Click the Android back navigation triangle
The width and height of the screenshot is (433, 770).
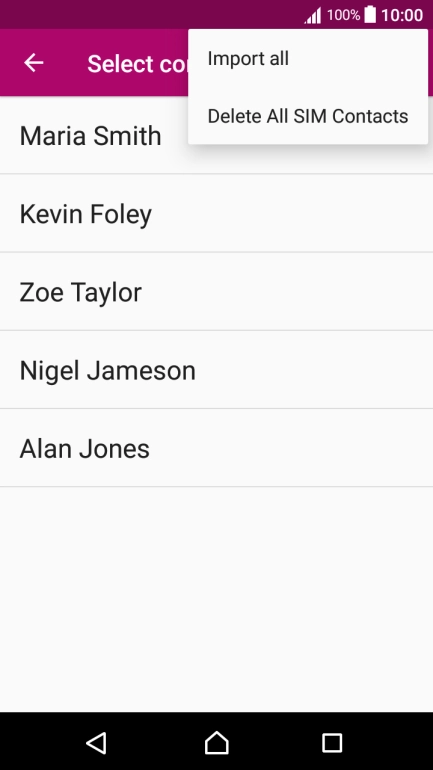pyautogui.click(x=97, y=742)
